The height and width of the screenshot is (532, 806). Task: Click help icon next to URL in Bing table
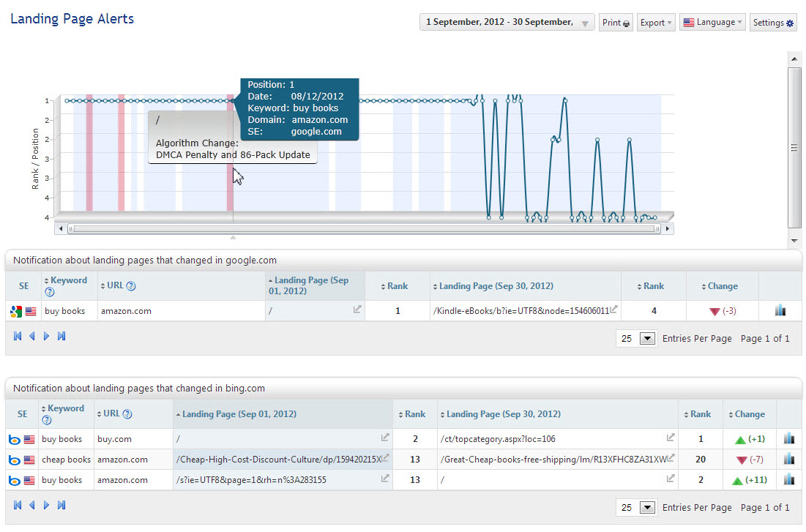128,414
